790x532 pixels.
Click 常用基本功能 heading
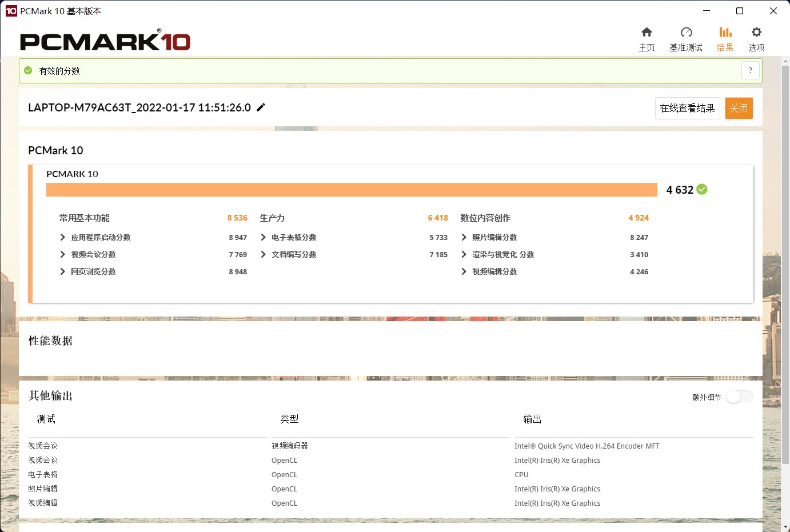[84, 218]
